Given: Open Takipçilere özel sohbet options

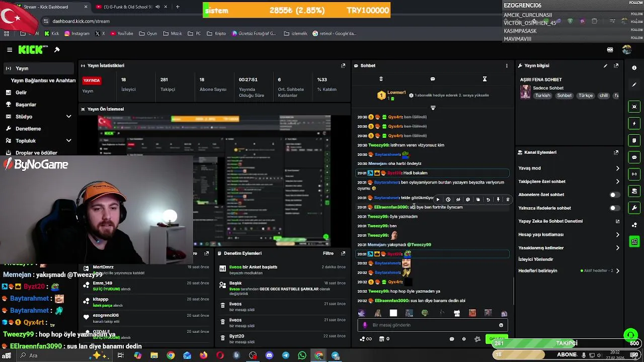Looking at the screenshot, I should [618, 182].
